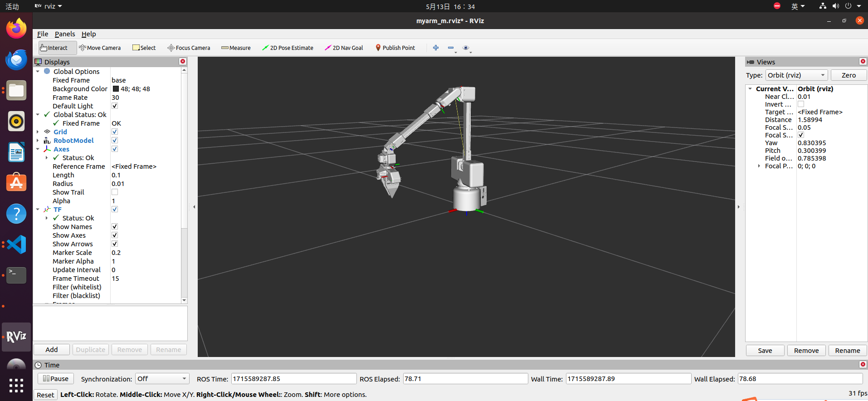868x401 pixels.
Task: Collapse the Axes tree node
Action: coord(38,149)
